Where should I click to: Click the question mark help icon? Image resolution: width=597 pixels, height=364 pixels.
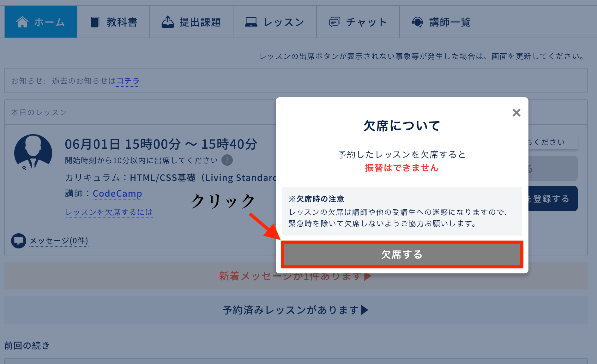pos(227,160)
